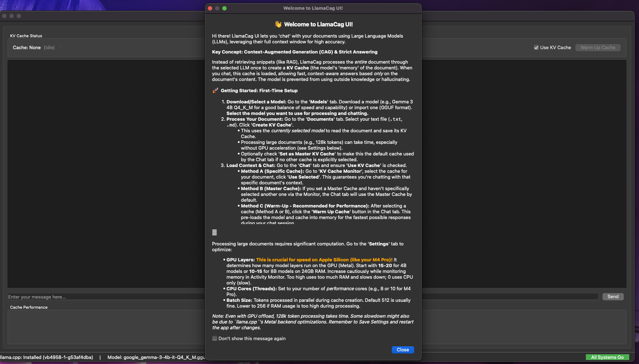This screenshot has width=639, height=364.
Task: Click the orange GPU Layers Apple Silicon highlight text
Action: (324, 260)
